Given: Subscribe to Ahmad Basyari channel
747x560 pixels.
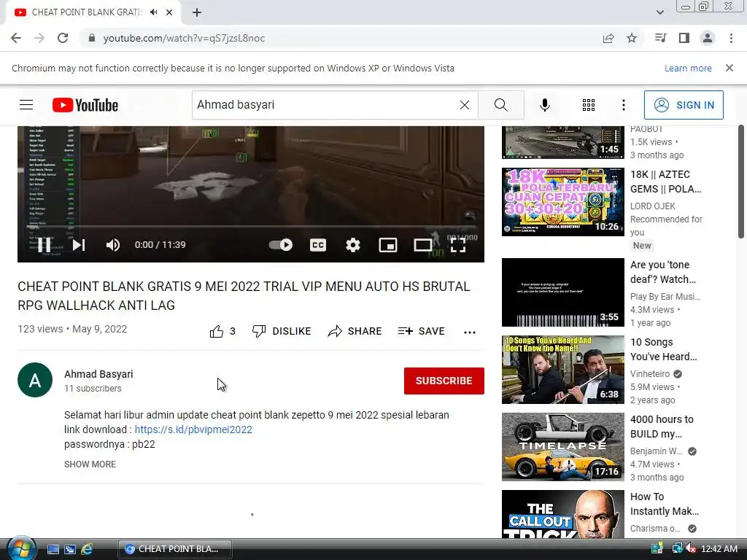Looking at the screenshot, I should pos(444,381).
